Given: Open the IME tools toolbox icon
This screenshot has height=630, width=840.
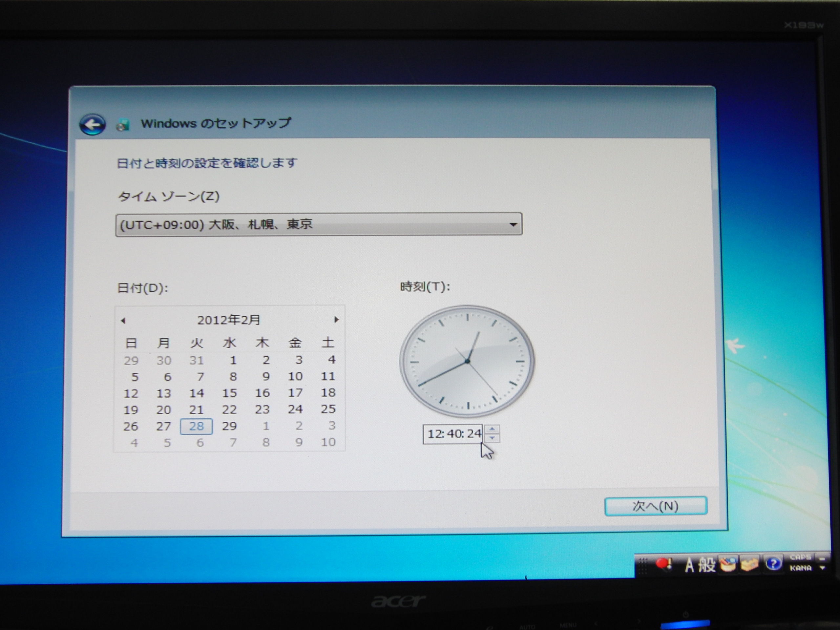Looking at the screenshot, I should (749, 564).
